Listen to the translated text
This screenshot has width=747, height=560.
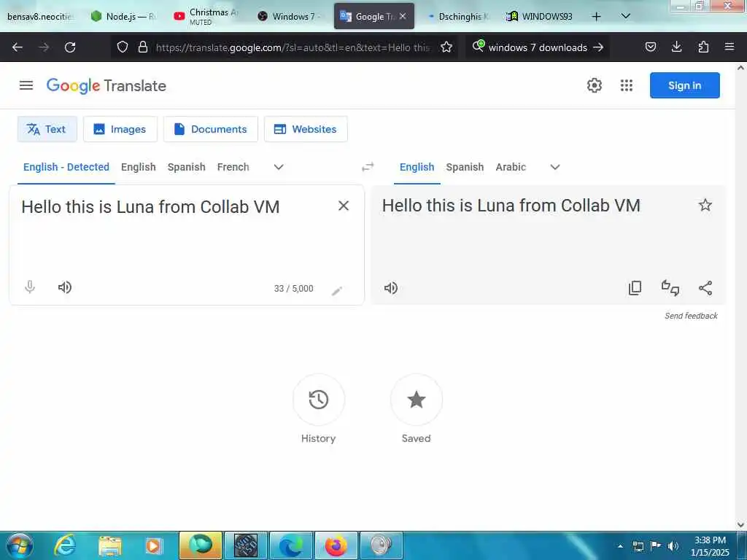(x=391, y=288)
